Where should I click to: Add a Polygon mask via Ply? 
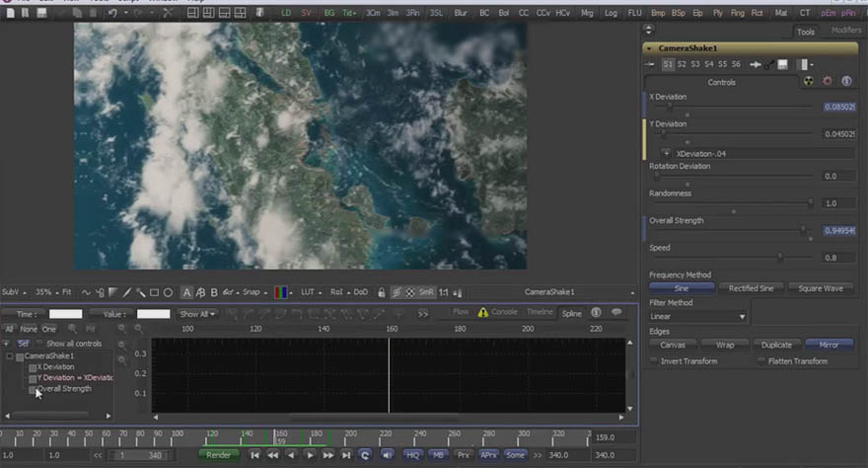tap(718, 13)
